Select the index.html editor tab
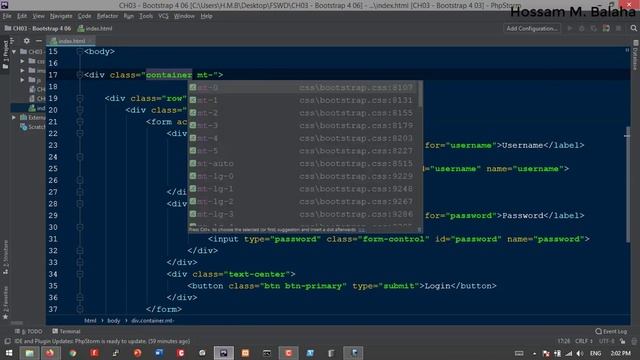Viewport: 640px width, 360px height. point(71,41)
